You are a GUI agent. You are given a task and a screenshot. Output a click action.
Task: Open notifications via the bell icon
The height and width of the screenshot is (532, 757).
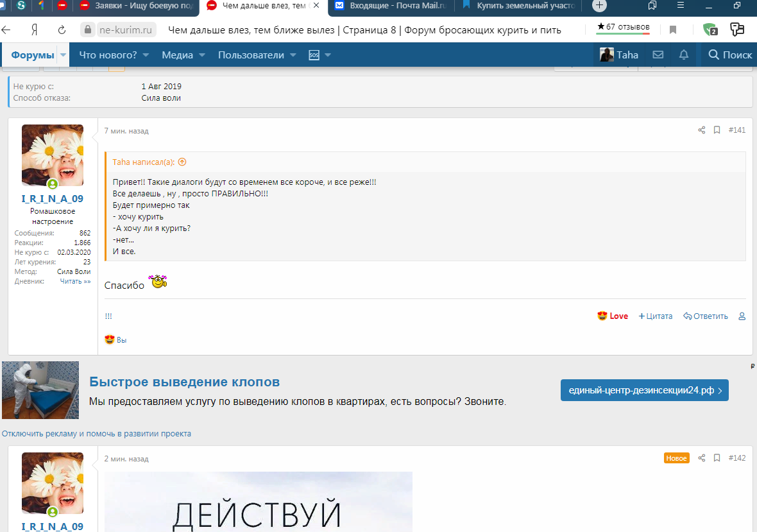pyautogui.click(x=683, y=55)
